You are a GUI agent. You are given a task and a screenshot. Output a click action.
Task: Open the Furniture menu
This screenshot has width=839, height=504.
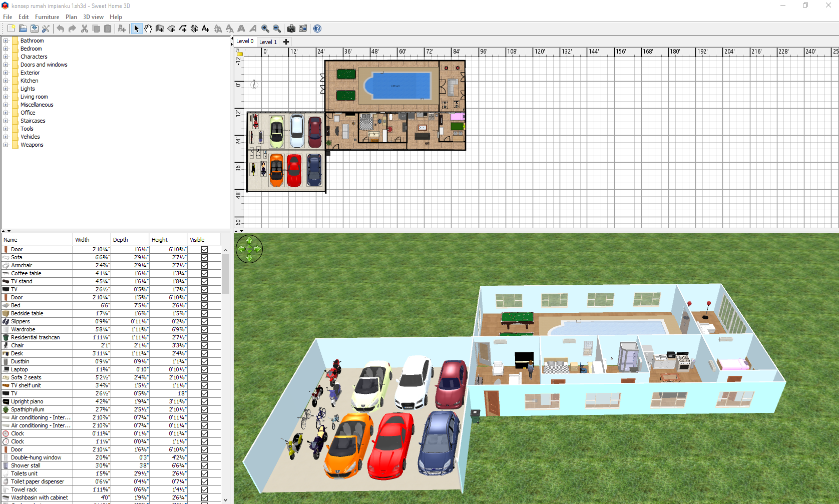[x=47, y=17]
